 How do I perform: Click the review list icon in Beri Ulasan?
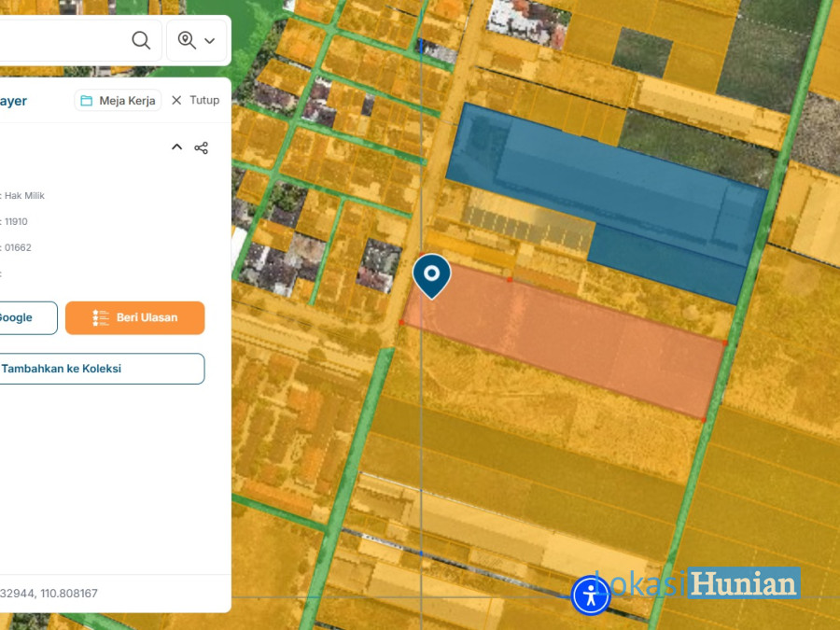click(101, 318)
